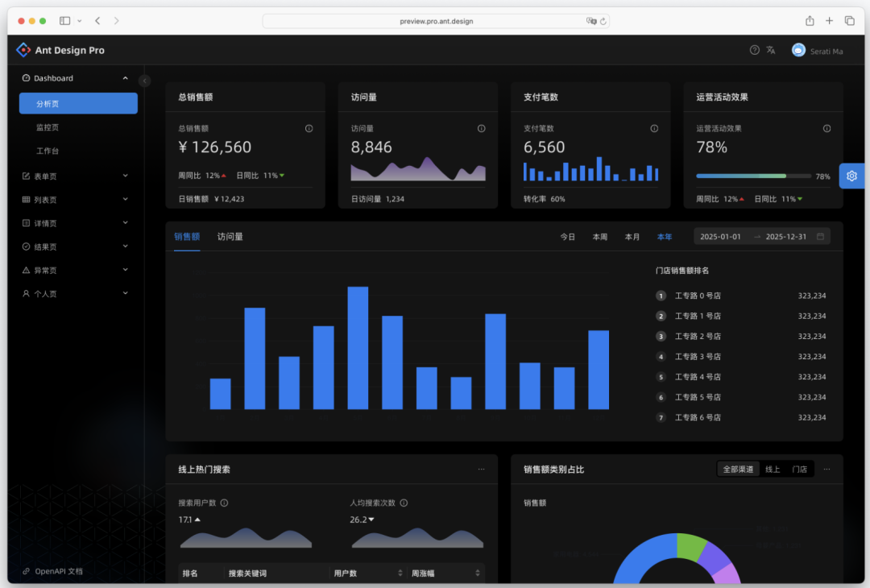
Task: Click the Serati Ma username
Action: point(826,51)
